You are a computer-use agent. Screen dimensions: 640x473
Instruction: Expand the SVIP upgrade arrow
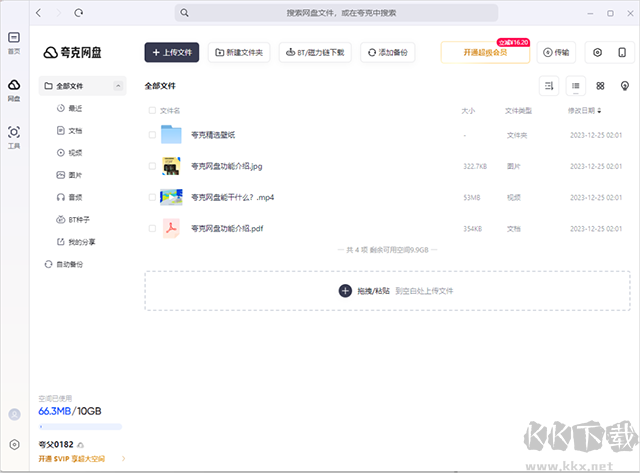pyautogui.click(x=123, y=459)
